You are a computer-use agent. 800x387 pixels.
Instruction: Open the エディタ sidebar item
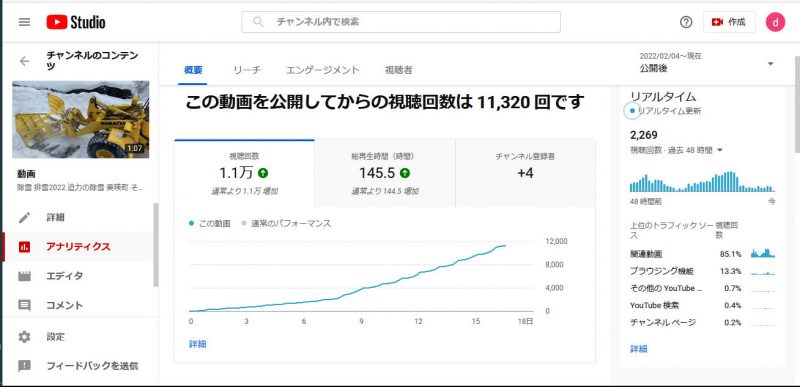[x=78, y=276]
